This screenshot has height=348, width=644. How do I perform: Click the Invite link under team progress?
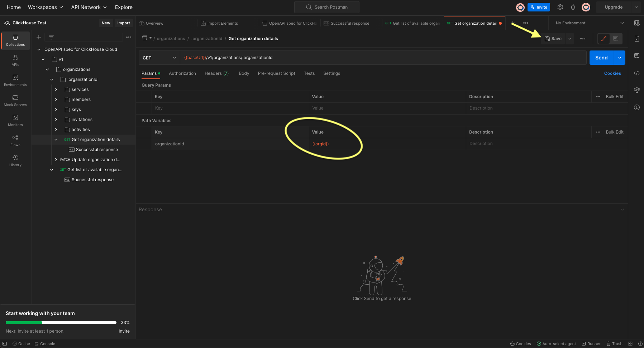coord(124,331)
